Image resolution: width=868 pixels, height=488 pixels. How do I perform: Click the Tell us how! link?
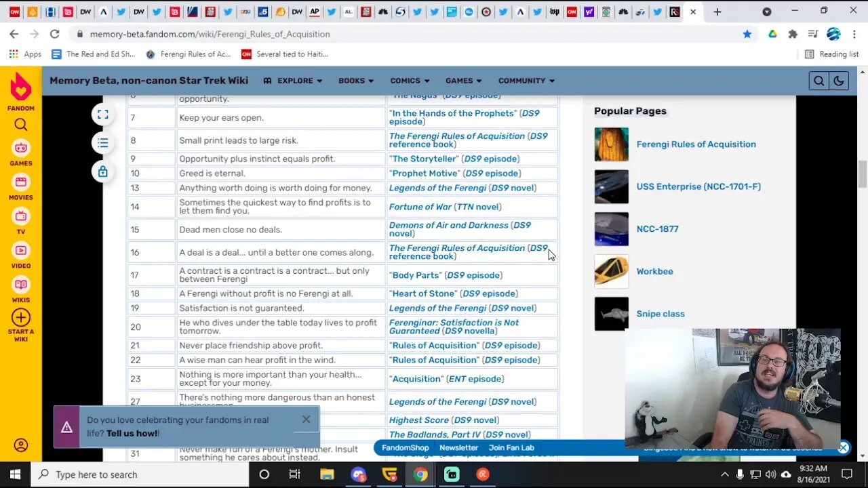pos(132,433)
